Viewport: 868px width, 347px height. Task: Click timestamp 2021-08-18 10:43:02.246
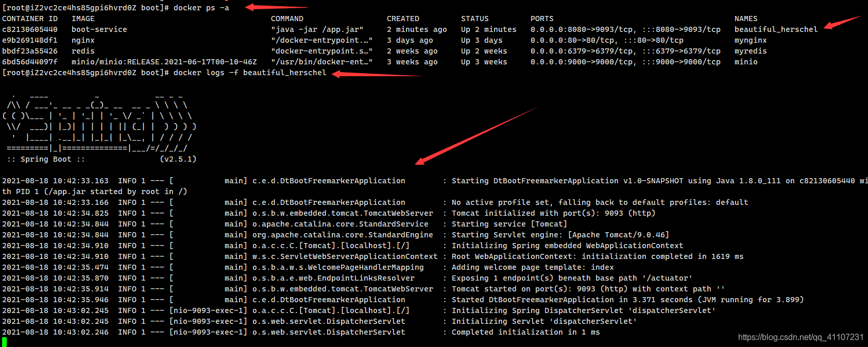click(55, 332)
